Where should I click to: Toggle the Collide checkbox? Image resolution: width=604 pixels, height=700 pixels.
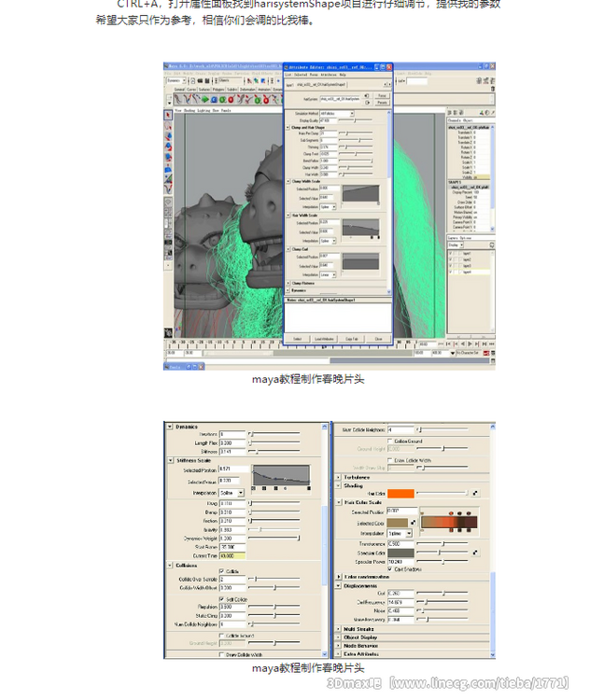click(x=221, y=571)
